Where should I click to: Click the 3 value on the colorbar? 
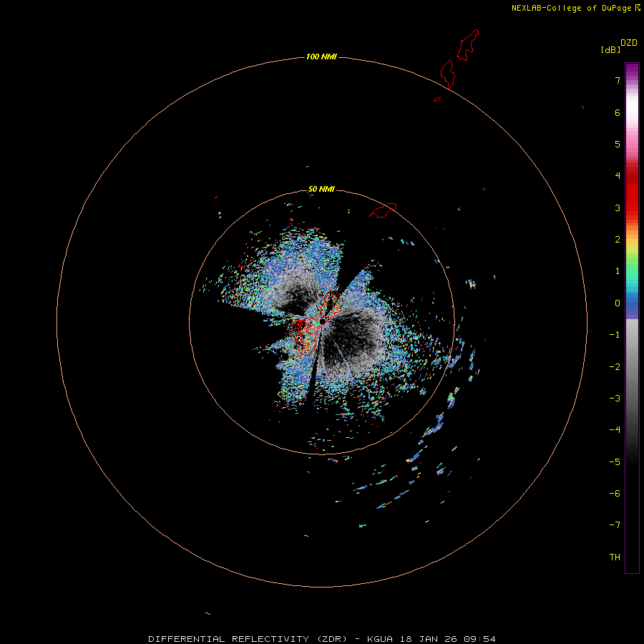coord(618,208)
